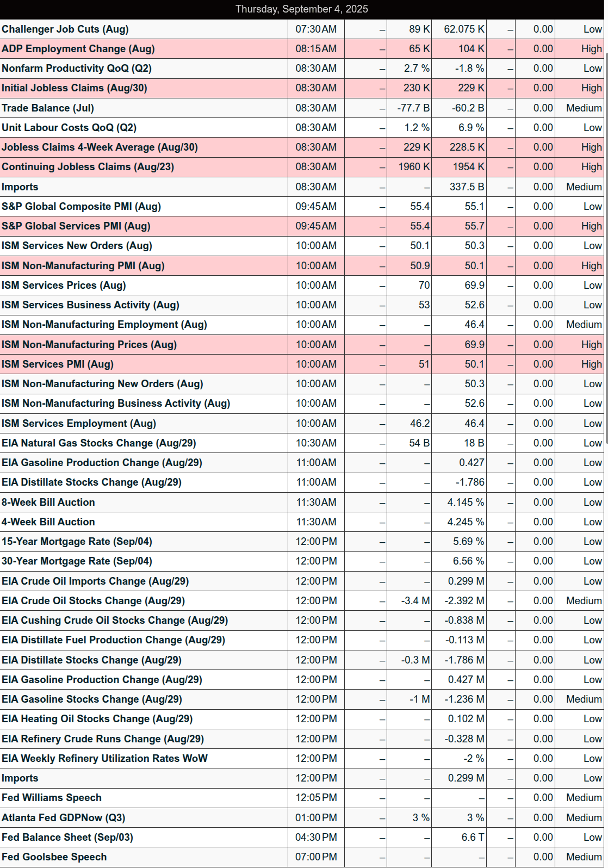This screenshot has width=608, height=868.
Task: Click the Trade Balance (Jul) event name
Action: pos(48,108)
